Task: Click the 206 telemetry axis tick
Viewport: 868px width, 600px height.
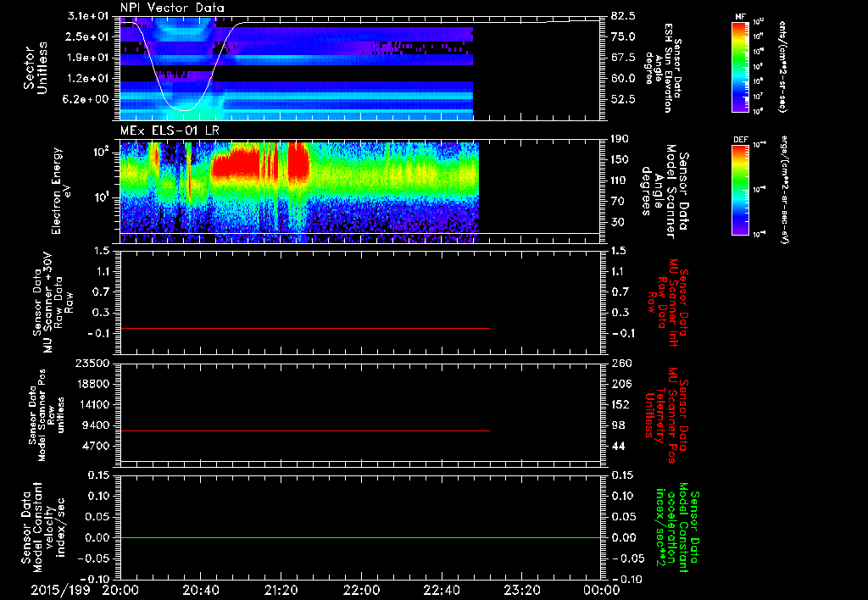Action: [x=620, y=384]
